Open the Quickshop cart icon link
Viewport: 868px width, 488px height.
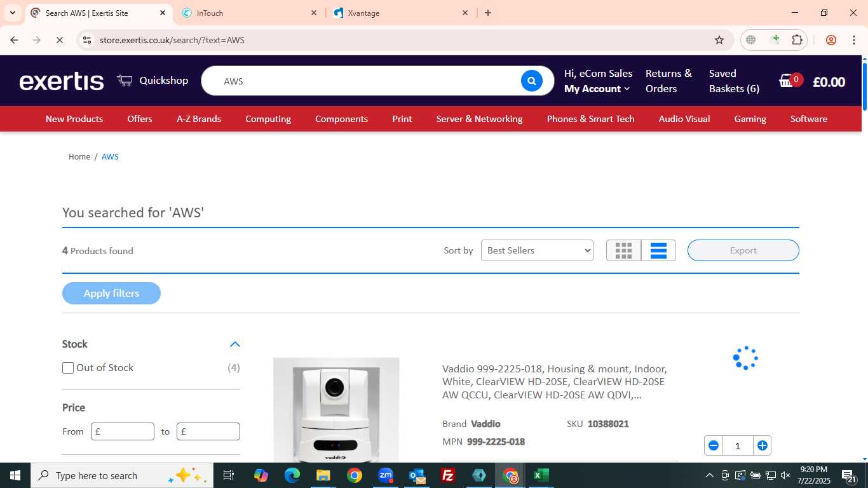(x=125, y=80)
